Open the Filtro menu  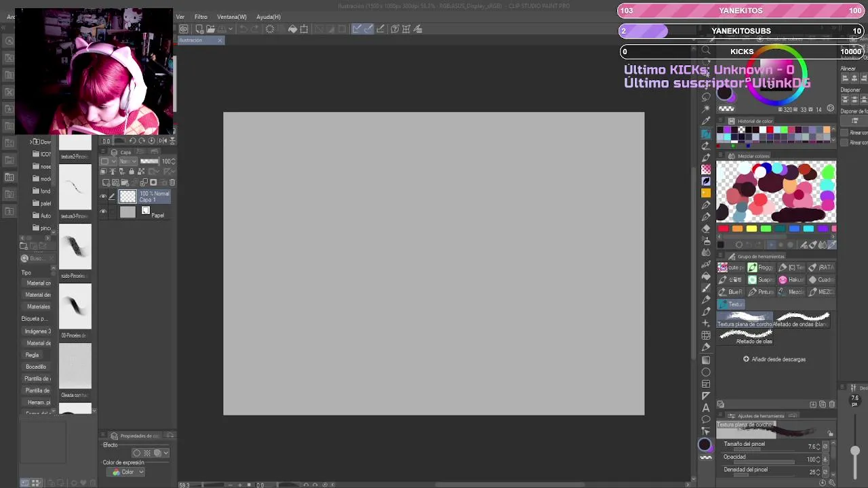(x=201, y=16)
